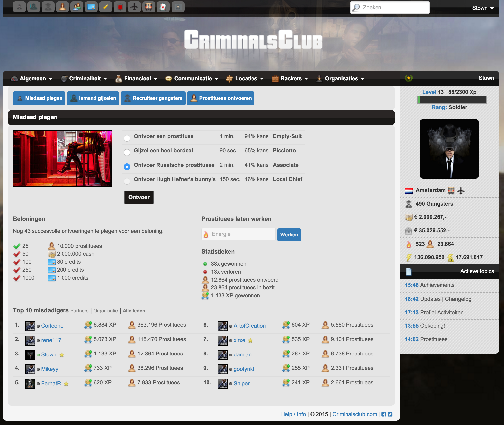Click the Facebook icon in footer
Screen dimensions: 504x425
384,414
